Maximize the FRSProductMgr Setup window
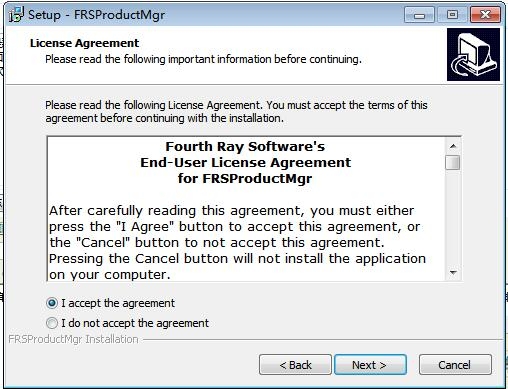Viewport: 508px width, 389px height. pos(452,15)
